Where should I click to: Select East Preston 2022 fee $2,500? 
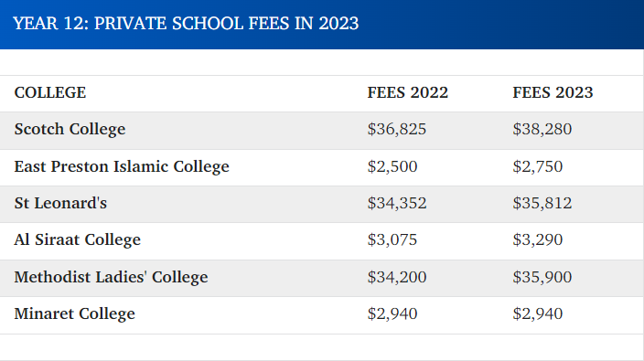392,166
